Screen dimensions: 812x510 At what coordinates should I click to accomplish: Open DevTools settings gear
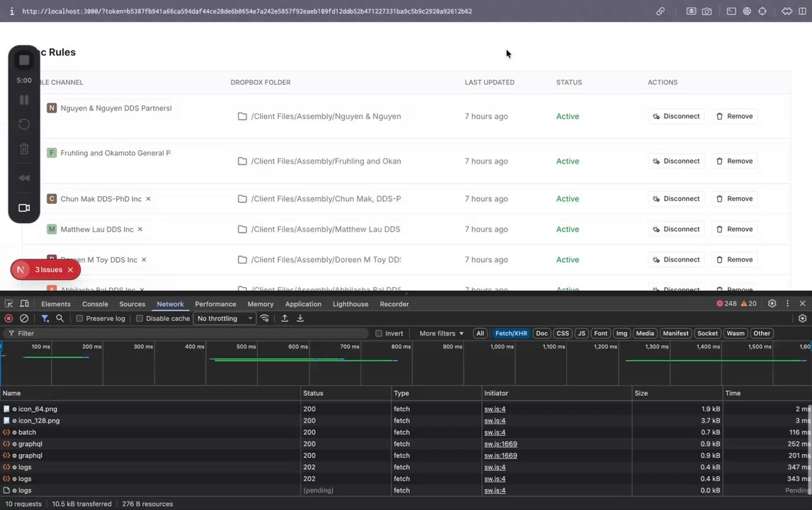pos(772,304)
